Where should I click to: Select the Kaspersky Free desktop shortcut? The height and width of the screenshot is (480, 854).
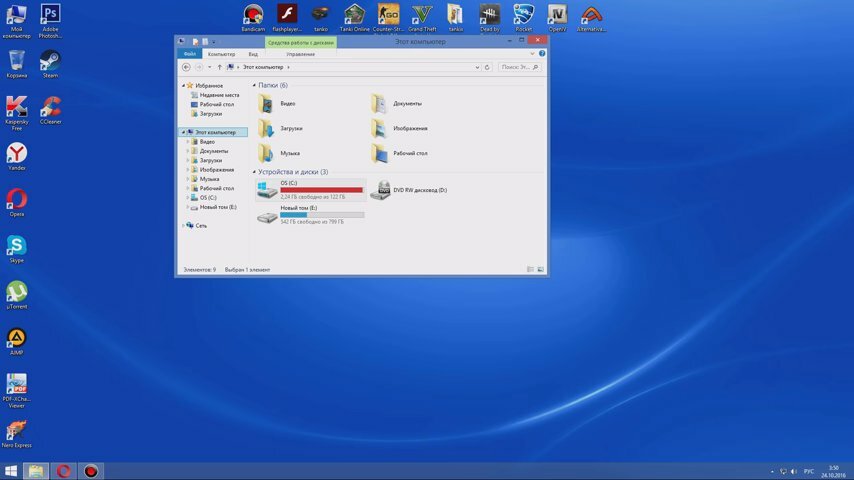coord(17,113)
